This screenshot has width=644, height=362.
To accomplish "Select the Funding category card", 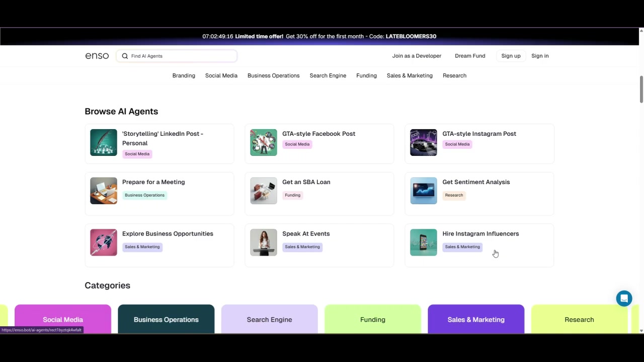I will coord(373,319).
